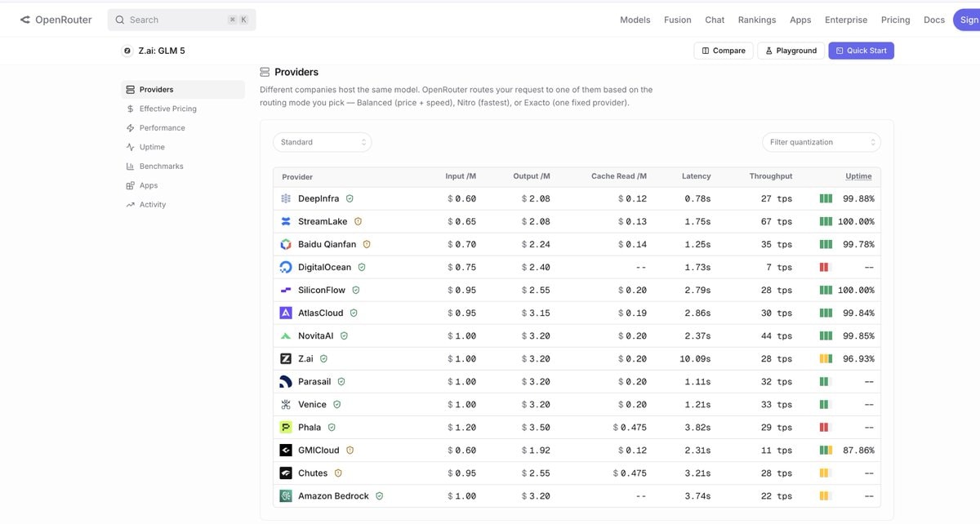Click the Input /M column header
980x524 pixels.
(461, 176)
